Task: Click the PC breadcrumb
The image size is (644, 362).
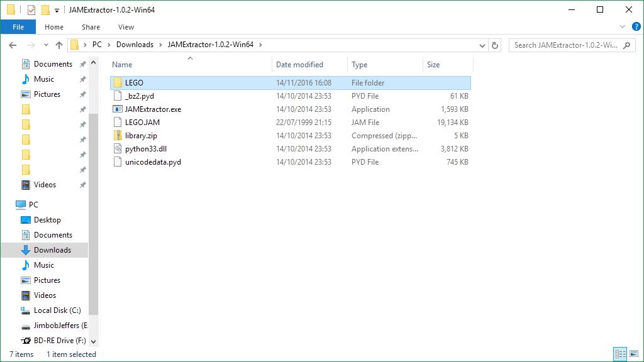Action: pos(97,45)
